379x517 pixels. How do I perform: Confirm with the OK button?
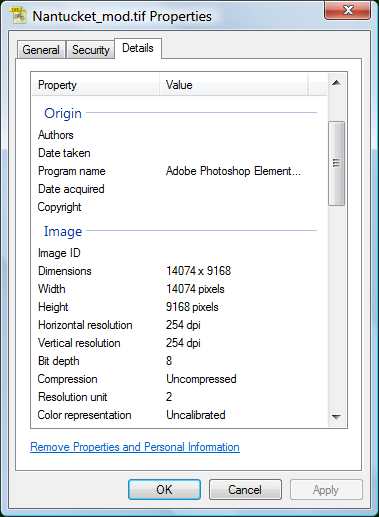164,490
